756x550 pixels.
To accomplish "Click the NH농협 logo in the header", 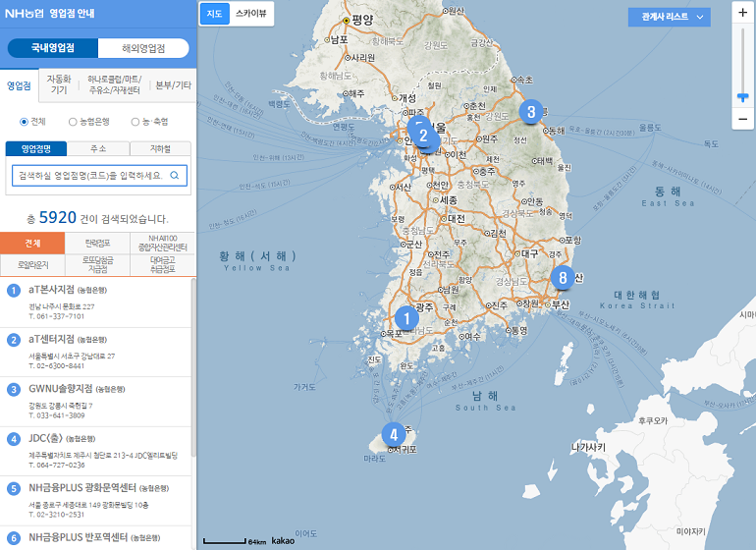I will [25, 14].
